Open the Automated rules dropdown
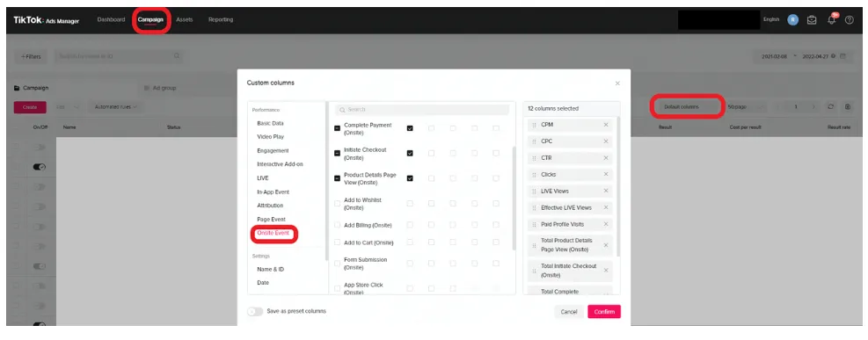The image size is (868, 340). [116, 106]
